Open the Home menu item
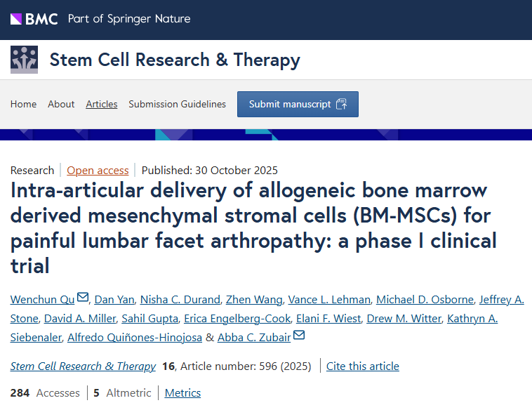532x410 pixels. click(23, 104)
